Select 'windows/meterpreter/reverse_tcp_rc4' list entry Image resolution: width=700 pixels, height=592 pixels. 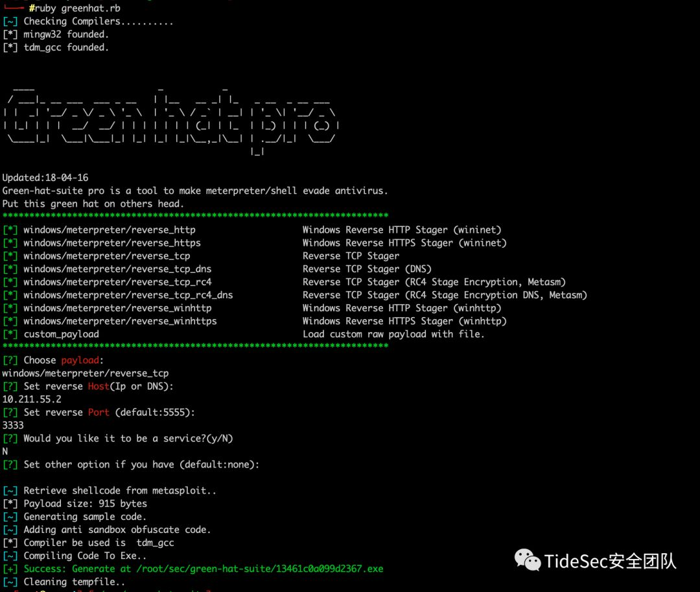(x=117, y=281)
